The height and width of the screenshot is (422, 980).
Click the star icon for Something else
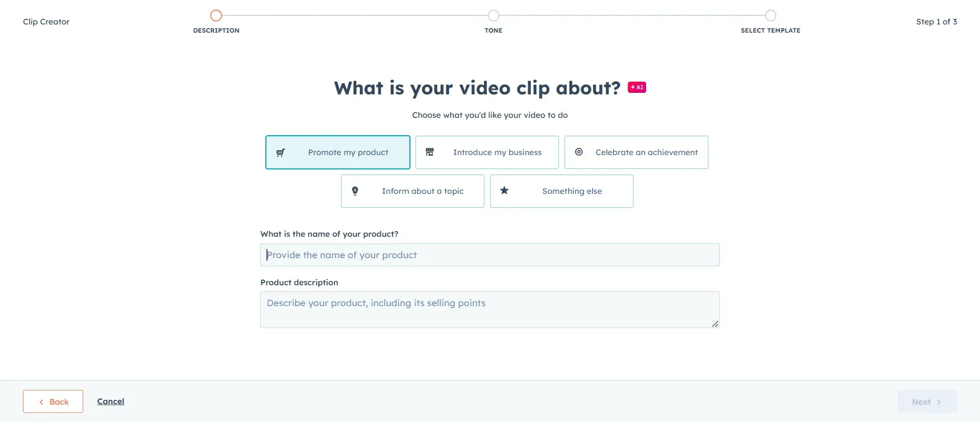(504, 191)
